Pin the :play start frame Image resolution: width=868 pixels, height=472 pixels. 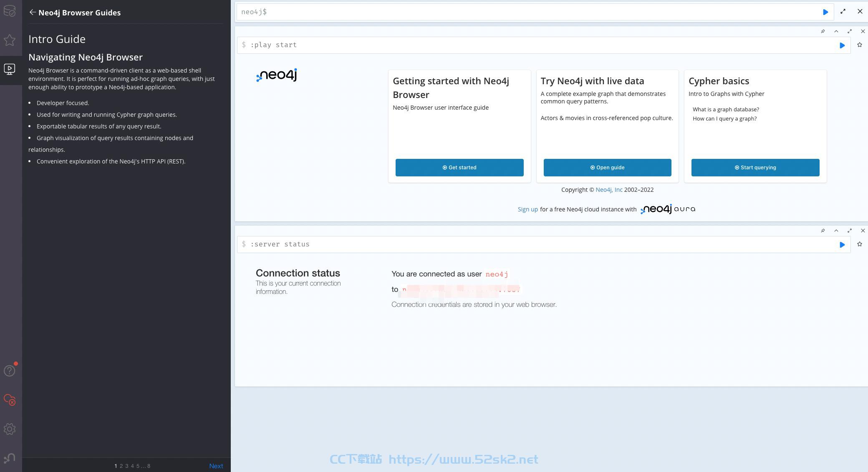tap(823, 31)
